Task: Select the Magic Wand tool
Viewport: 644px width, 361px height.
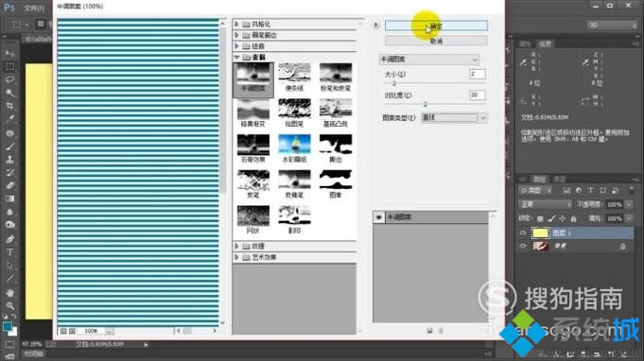Action: (9, 93)
